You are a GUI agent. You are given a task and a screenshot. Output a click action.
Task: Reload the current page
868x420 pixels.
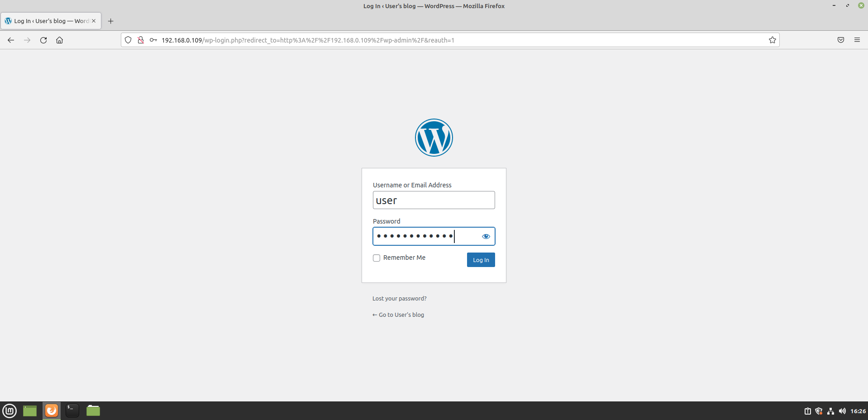(43, 40)
